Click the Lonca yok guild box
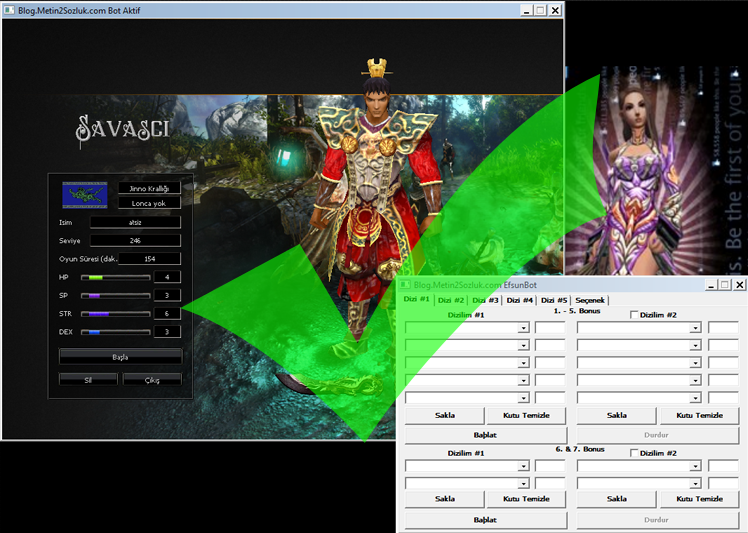 [149, 203]
